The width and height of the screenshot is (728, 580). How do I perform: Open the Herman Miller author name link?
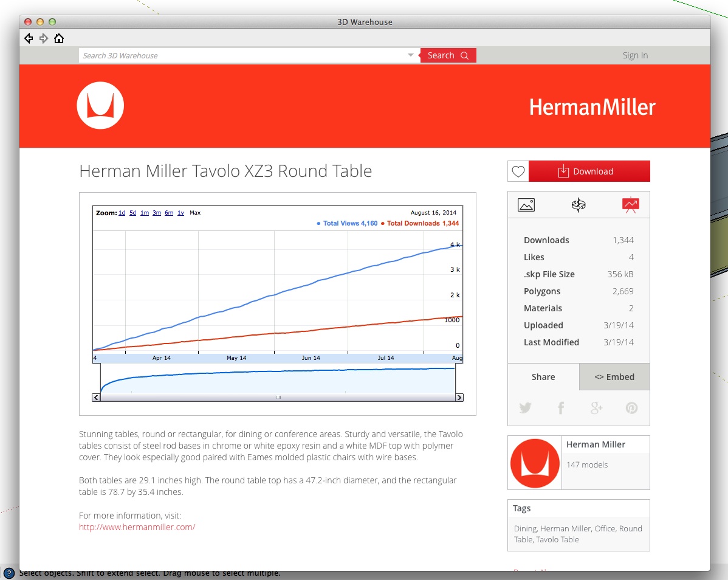[x=596, y=444]
